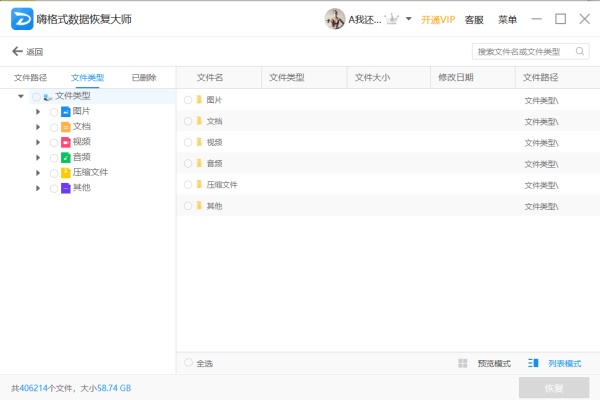Click the 58.74 GB size text
The height and width of the screenshot is (400, 600).
[x=114, y=388]
